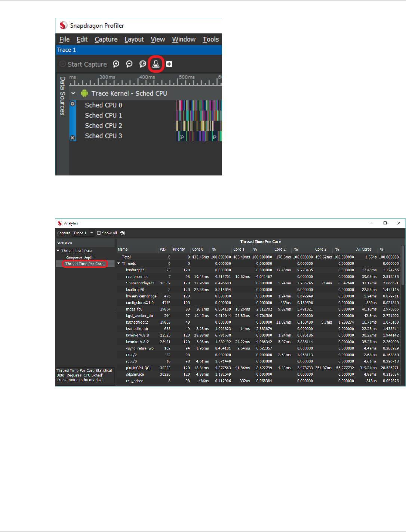Screen dimensions: 406x532
Task: Click the zoom in magnifier icon
Action: [116, 64]
